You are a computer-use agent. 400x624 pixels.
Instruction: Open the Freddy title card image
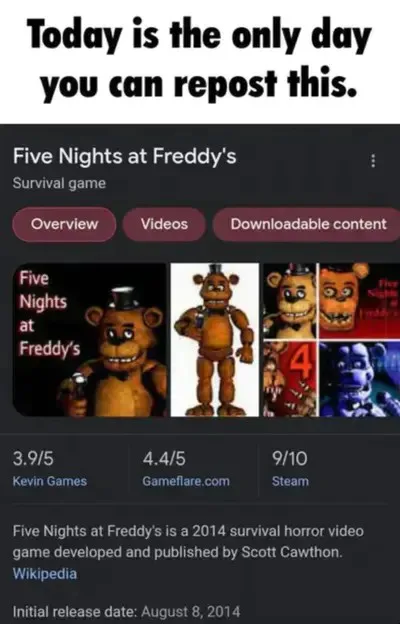point(90,339)
